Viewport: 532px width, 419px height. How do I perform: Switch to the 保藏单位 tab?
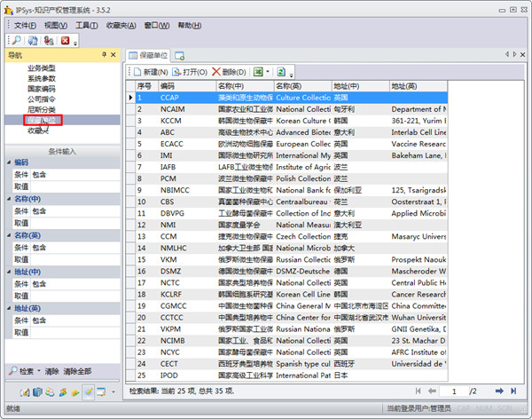[x=148, y=55]
